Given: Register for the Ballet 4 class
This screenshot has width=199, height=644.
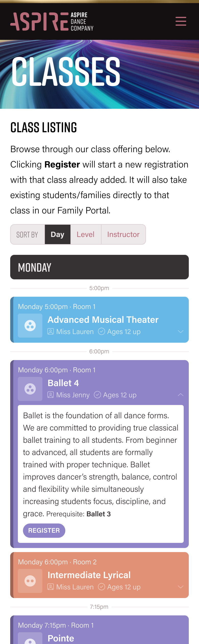Looking at the screenshot, I should click(x=44, y=531).
